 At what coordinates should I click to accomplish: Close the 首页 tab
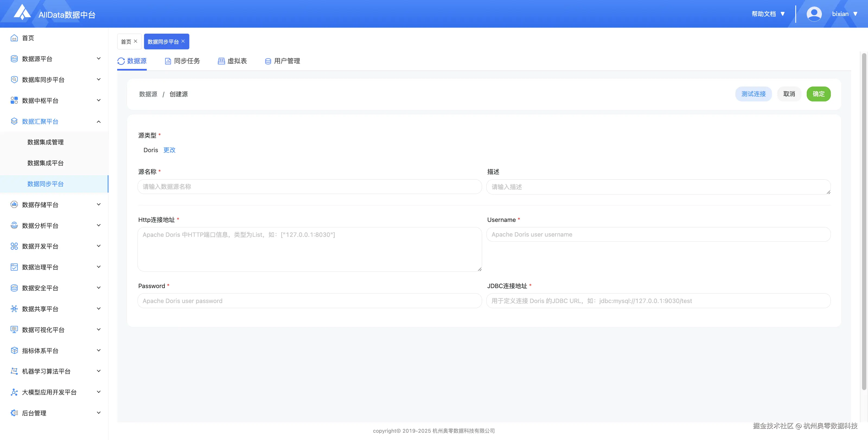pyautogui.click(x=135, y=41)
